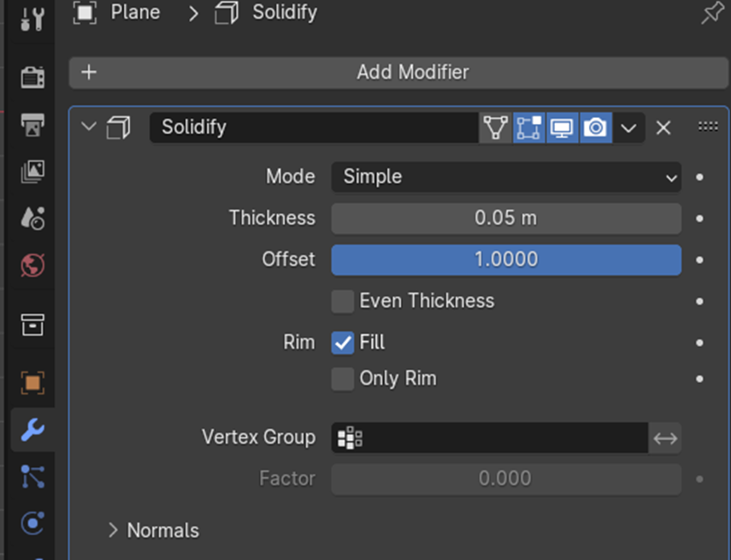This screenshot has height=560, width=731.
Task: Open the View Layer properties tab
Action: point(32,172)
